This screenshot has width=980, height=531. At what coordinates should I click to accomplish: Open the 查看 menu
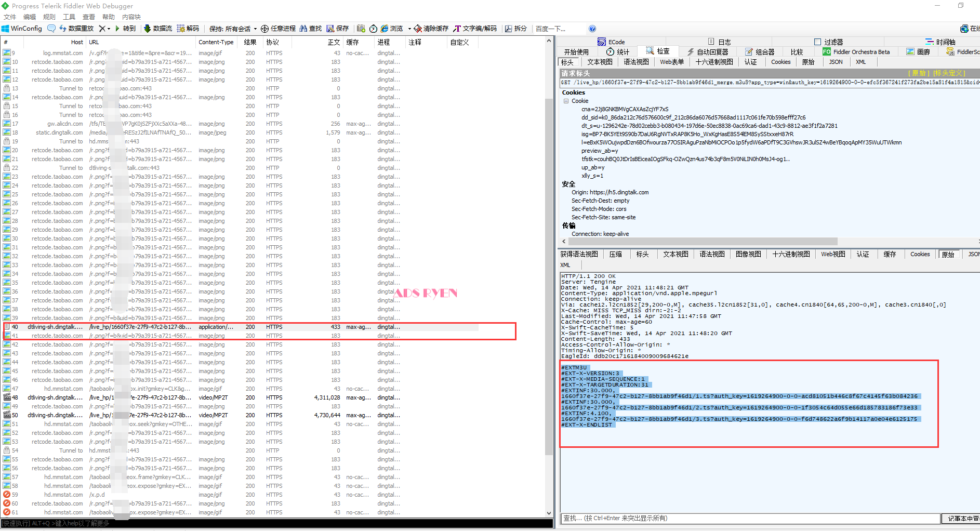point(89,17)
